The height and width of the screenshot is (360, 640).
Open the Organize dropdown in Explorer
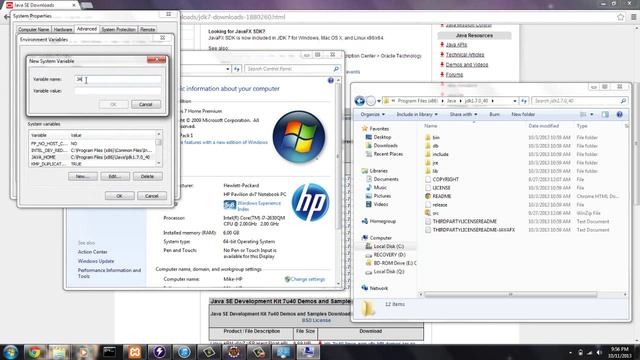point(372,115)
